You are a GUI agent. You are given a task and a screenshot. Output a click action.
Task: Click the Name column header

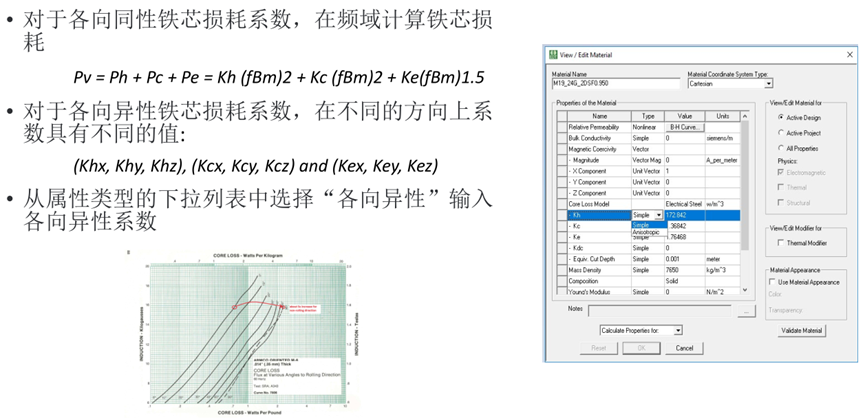pos(599,116)
